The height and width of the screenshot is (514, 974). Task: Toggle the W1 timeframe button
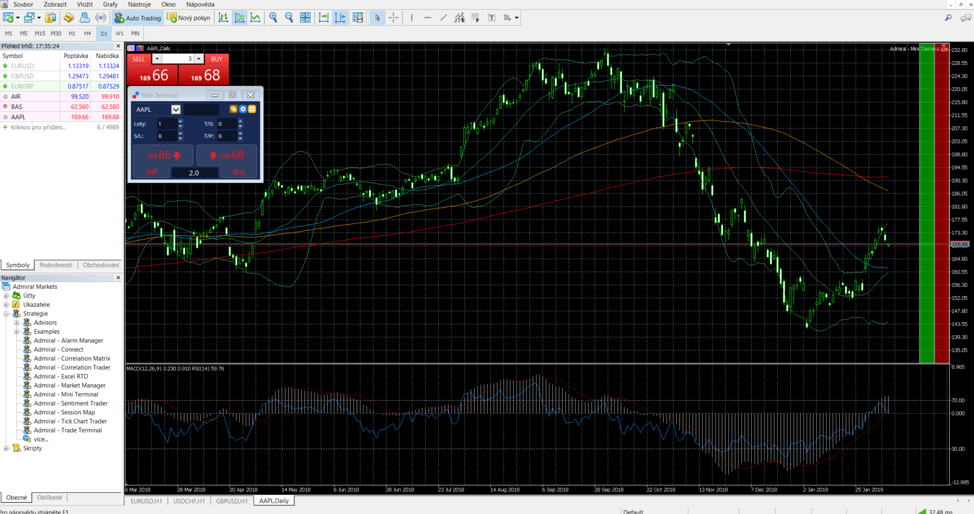click(x=119, y=33)
